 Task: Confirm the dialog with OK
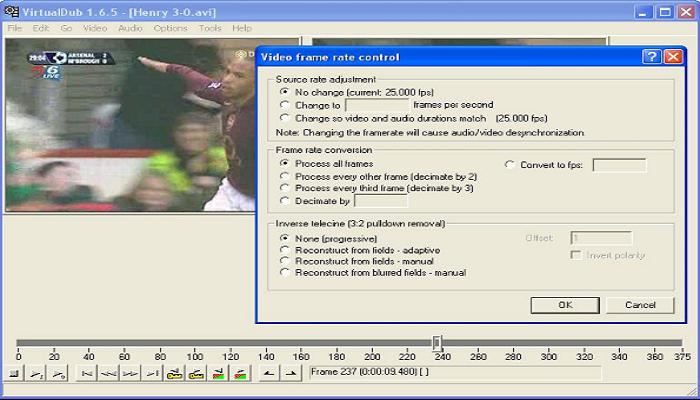(x=565, y=305)
